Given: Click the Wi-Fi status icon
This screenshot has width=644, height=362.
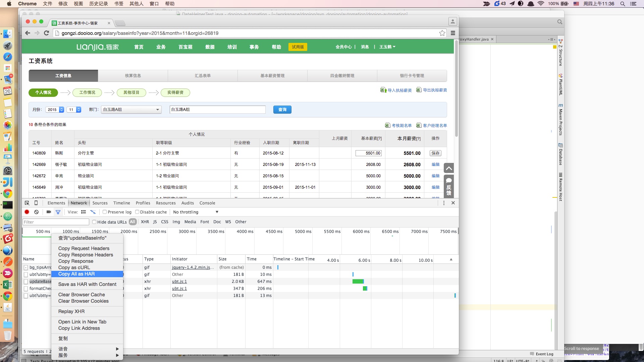Looking at the screenshot, I should pyautogui.click(x=541, y=4).
